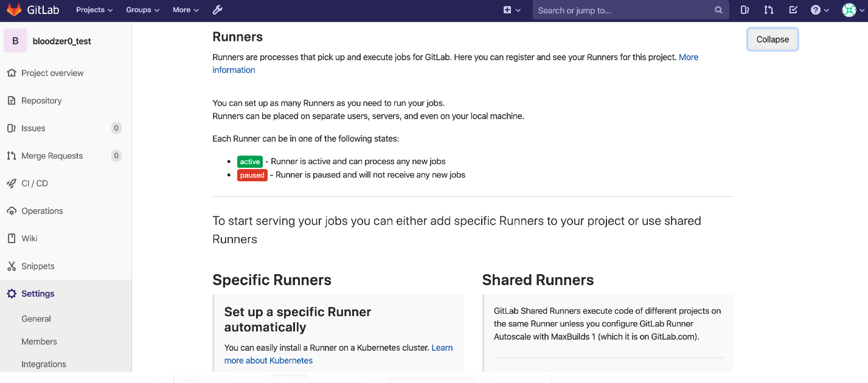Open dropdown arrow next to Help icon
The image size is (868, 383).
(827, 10)
